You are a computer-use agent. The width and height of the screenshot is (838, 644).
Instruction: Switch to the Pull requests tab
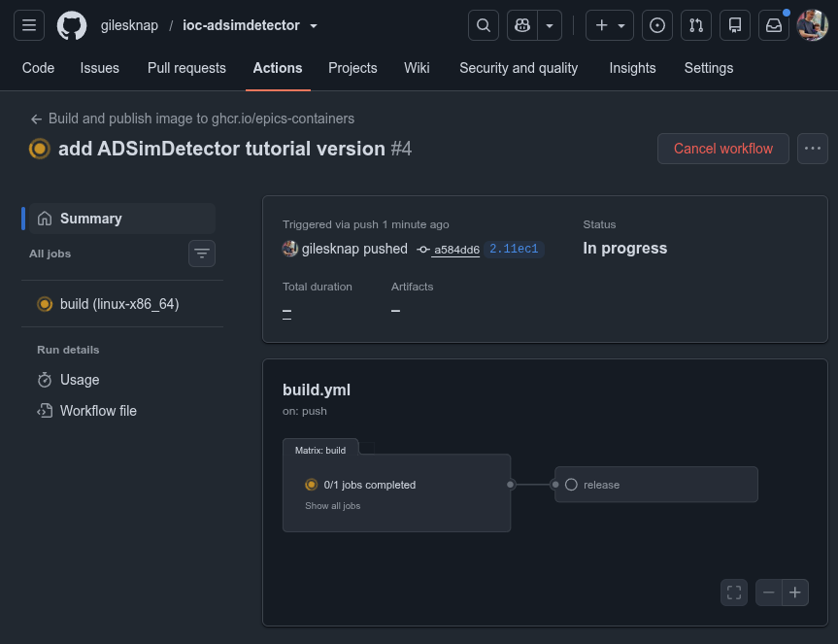click(186, 68)
